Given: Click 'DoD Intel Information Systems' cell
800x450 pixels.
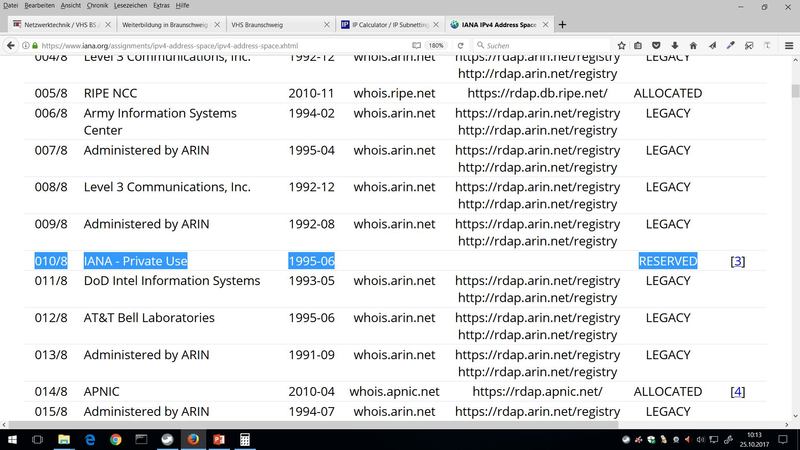Looking at the screenshot, I should click(x=172, y=281).
